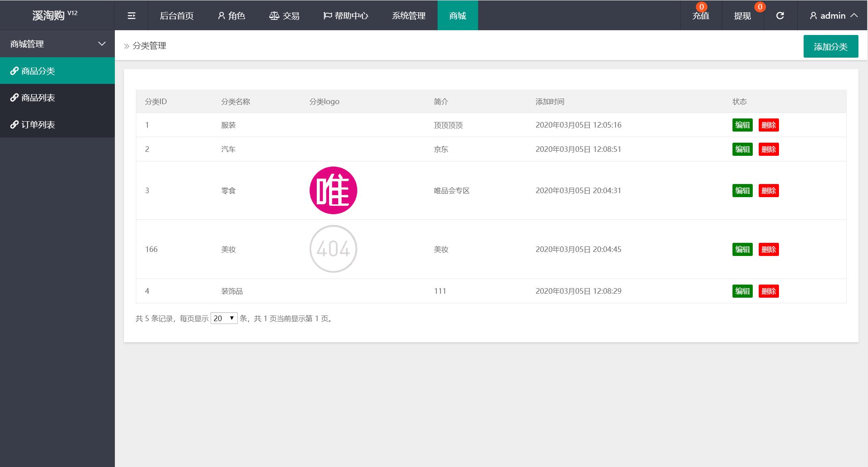This screenshot has width=868, height=467.
Task: Open 提现 notifications with badge
Action: pyautogui.click(x=742, y=16)
